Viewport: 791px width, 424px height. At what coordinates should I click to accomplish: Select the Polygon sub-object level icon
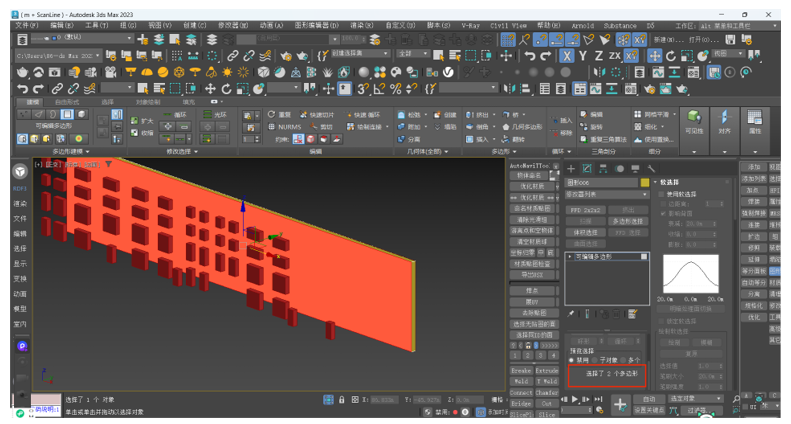click(67, 115)
